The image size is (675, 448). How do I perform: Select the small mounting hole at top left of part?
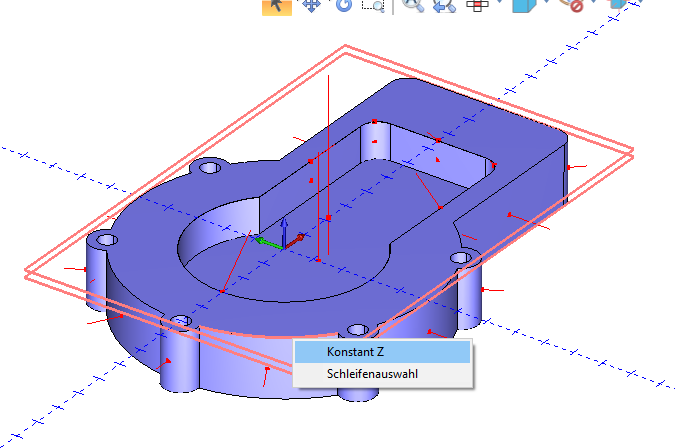[x=210, y=167]
